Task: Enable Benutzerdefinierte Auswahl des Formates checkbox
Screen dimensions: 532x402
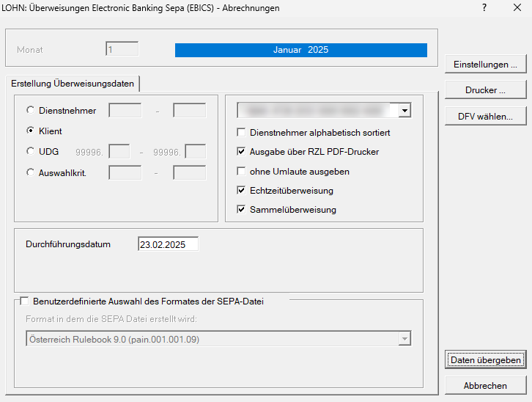Action: tap(25, 301)
